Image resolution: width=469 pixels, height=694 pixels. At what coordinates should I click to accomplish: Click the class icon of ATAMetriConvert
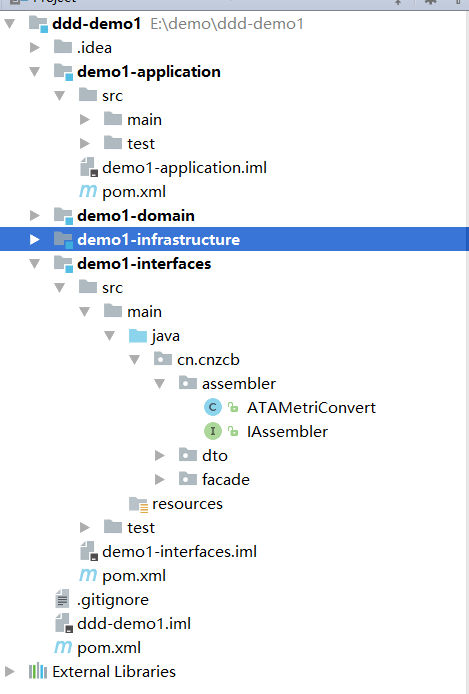(x=212, y=407)
